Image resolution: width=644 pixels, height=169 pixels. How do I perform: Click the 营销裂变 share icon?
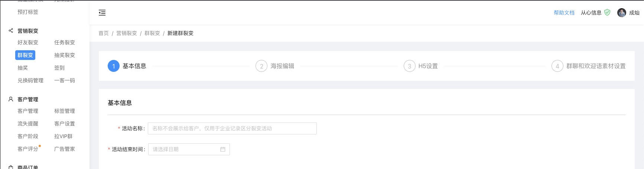pyautogui.click(x=11, y=31)
